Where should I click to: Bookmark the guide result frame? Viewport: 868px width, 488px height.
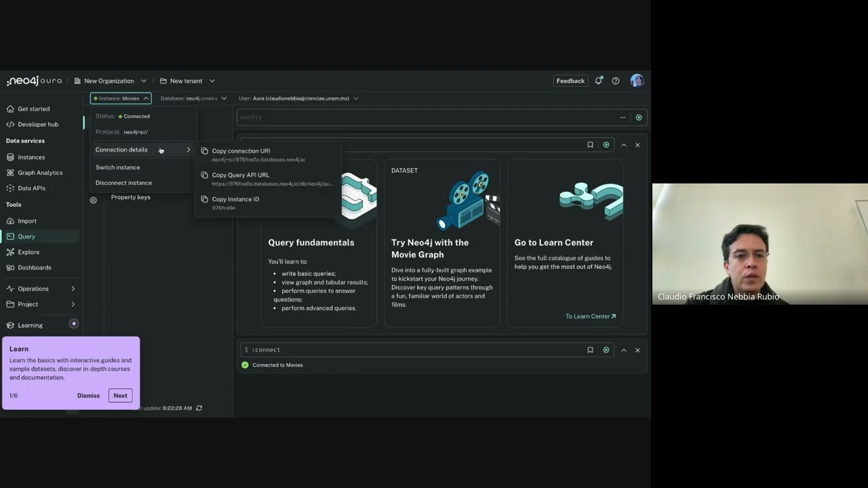590,145
